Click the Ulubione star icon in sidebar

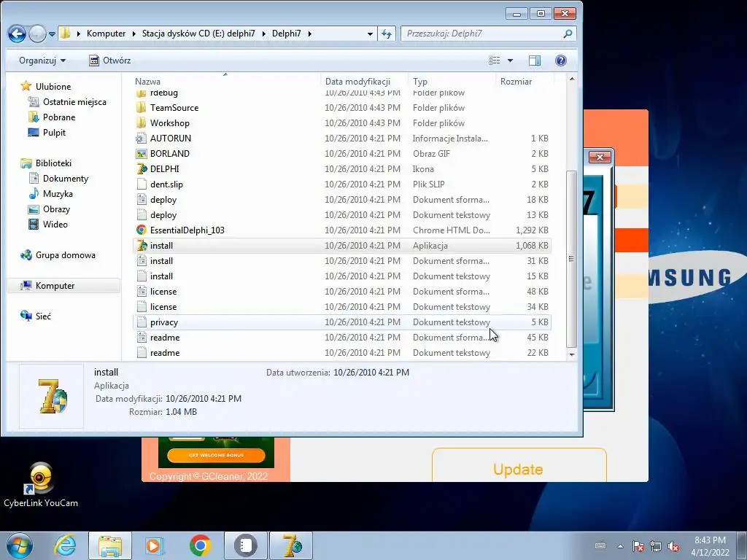pos(26,86)
